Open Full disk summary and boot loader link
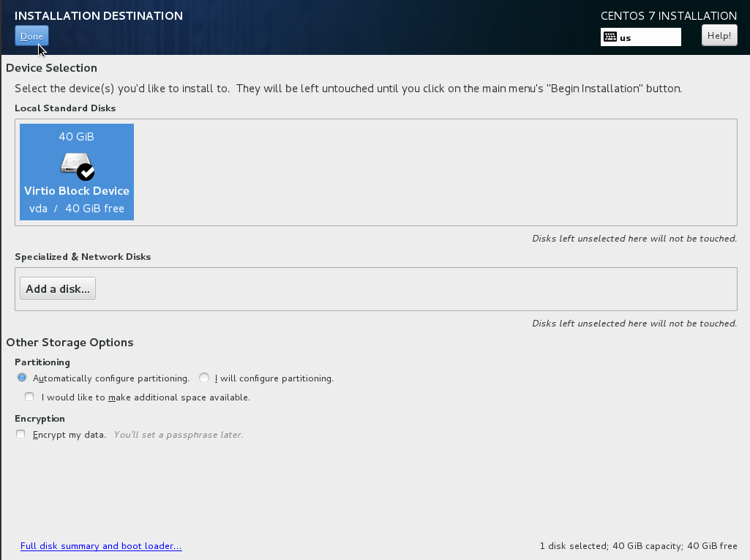This screenshot has width=750, height=560. 101,545
